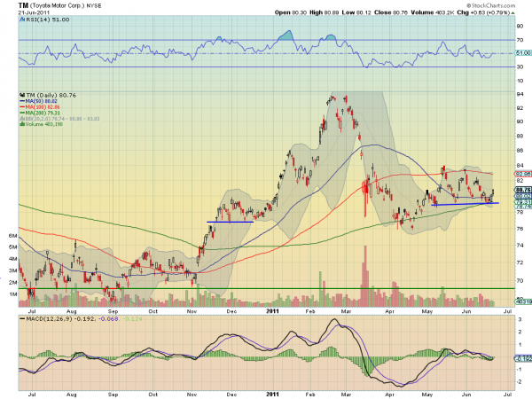532x399 pixels.
Task: Click the 'TM (Toyota Motor Corp.) NYSE' chart title
Action: point(59,5)
